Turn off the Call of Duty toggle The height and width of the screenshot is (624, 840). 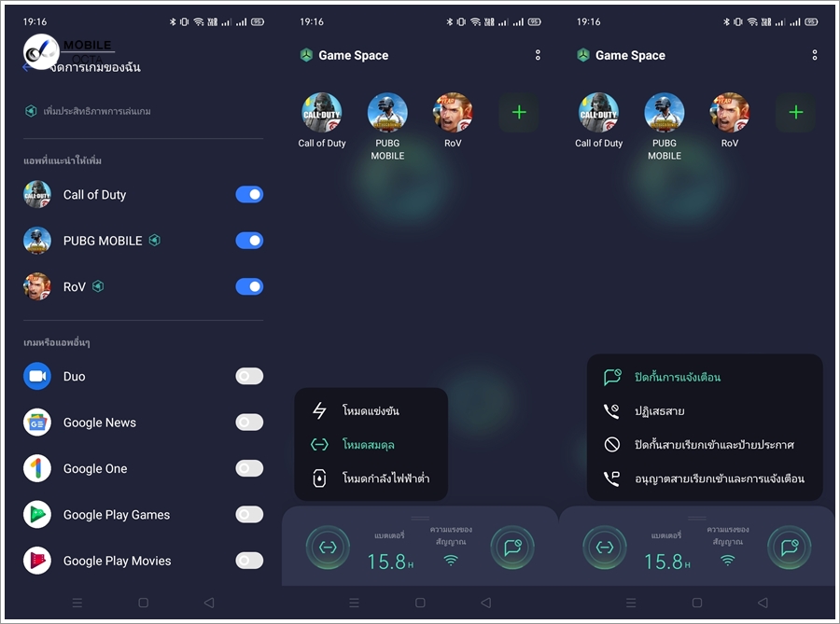click(249, 194)
